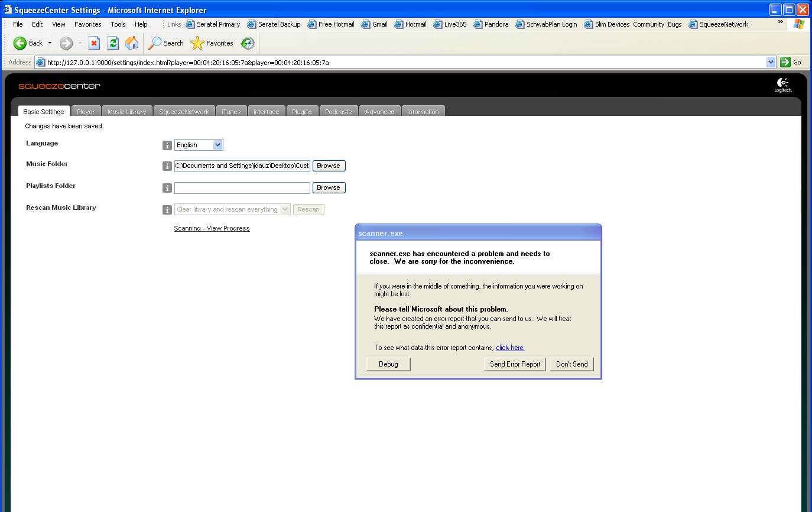Open the address bar URL dropdown arrow
Image resolution: width=812 pixels, height=512 pixels.
coord(771,62)
